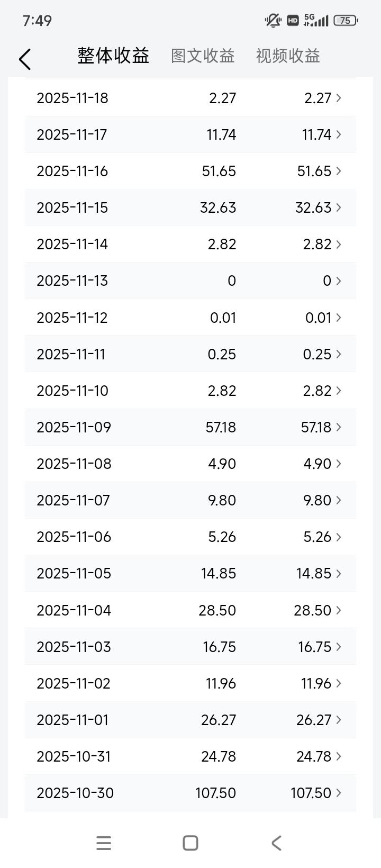Tap the back arrow in the header

point(25,59)
